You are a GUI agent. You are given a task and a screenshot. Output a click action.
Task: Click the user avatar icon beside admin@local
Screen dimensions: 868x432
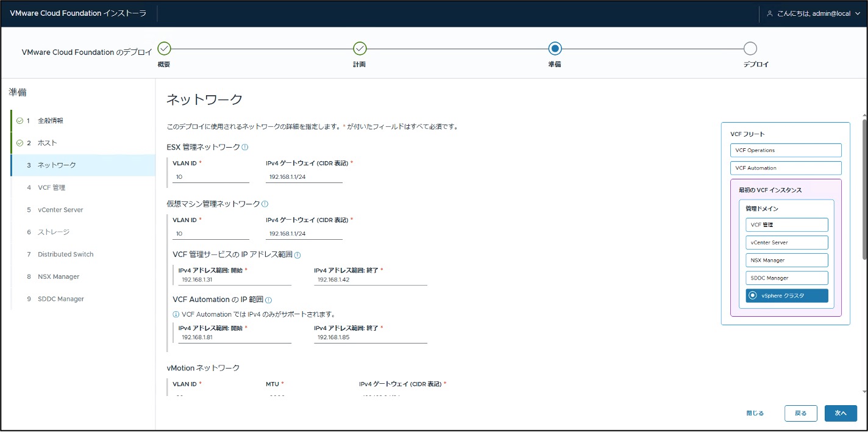[770, 13]
